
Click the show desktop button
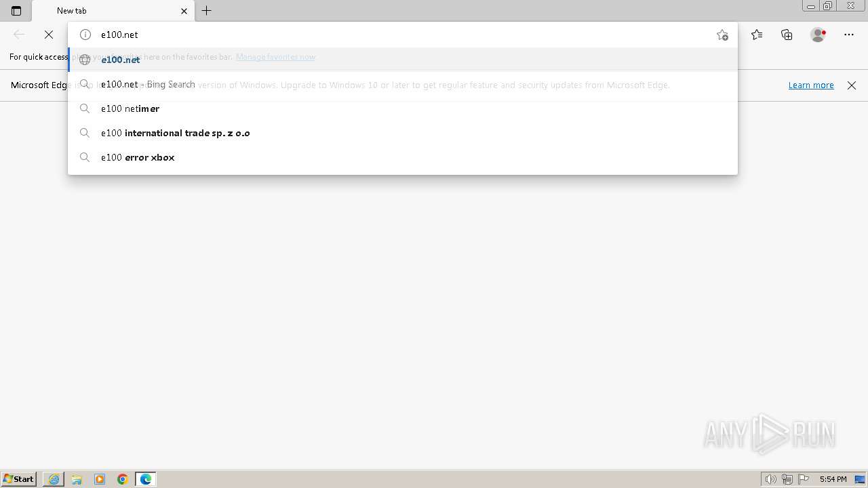pyautogui.click(x=861, y=479)
